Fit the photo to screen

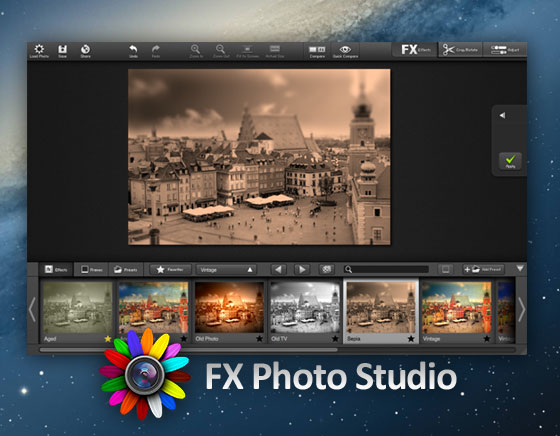pos(247,50)
